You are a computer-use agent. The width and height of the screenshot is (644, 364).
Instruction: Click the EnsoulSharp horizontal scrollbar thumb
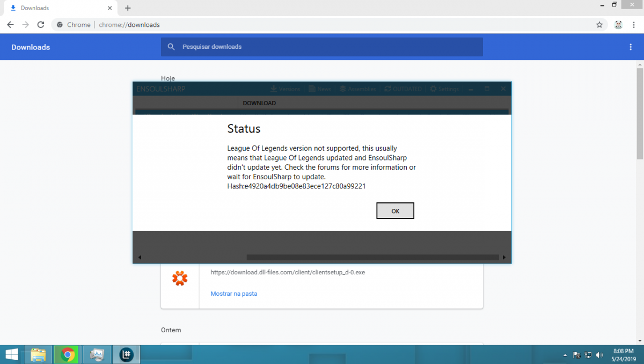coord(372,258)
